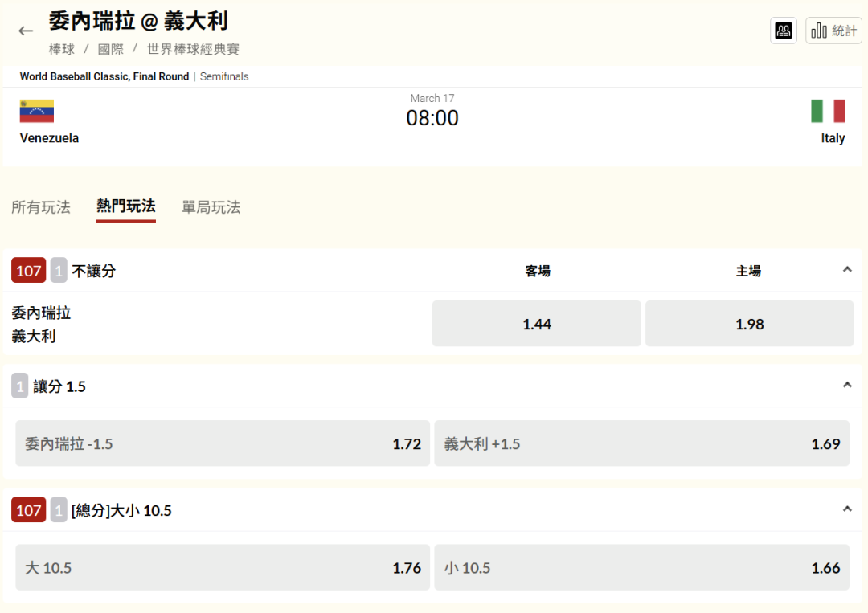Open 統計 bar-chart statistics
The height and width of the screenshot is (613, 868).
pyautogui.click(x=833, y=31)
